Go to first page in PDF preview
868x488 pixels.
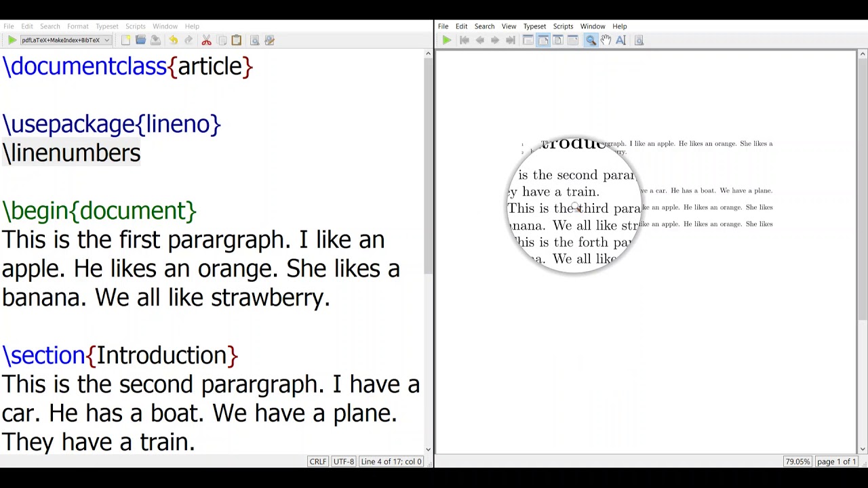pos(465,41)
